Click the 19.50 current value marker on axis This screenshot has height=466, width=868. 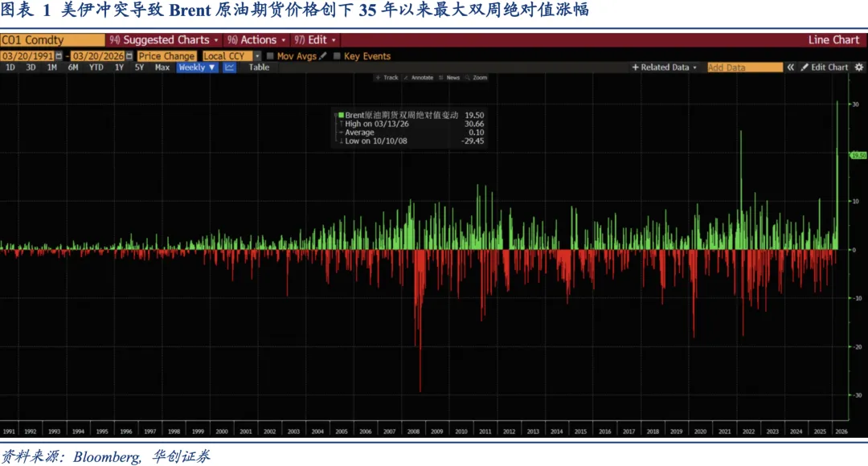858,156
